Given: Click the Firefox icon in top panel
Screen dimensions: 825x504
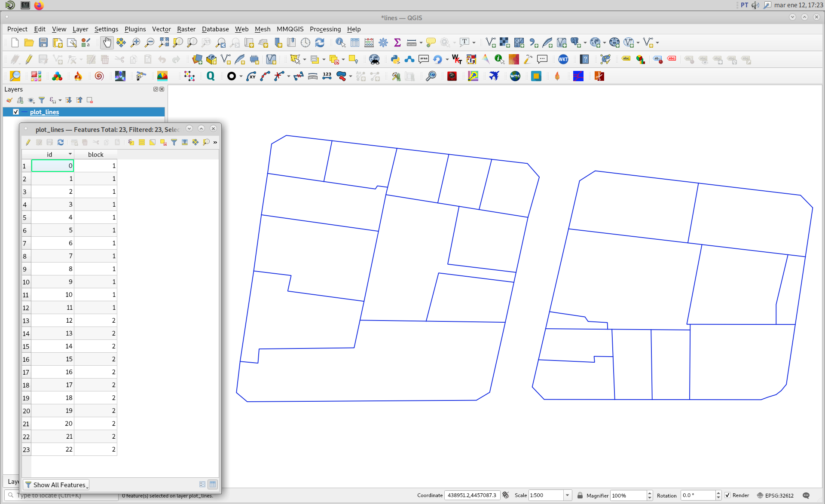Looking at the screenshot, I should pos(39,5).
